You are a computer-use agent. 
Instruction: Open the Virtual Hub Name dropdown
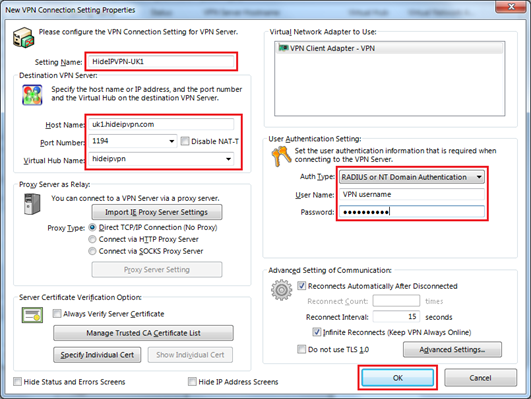point(229,159)
